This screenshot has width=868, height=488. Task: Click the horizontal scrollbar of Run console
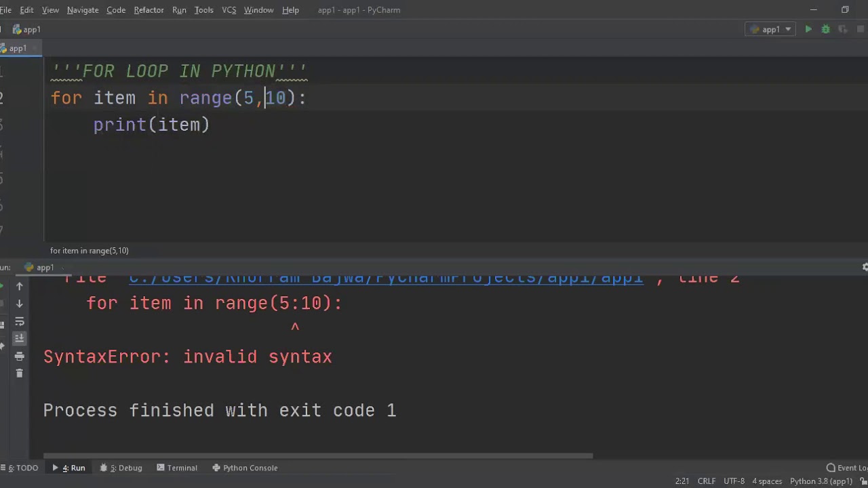318,455
